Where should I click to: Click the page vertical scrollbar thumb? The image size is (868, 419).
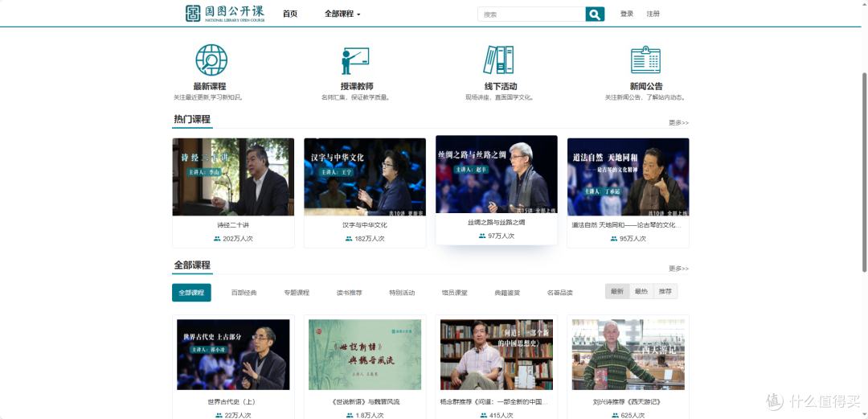point(865,172)
